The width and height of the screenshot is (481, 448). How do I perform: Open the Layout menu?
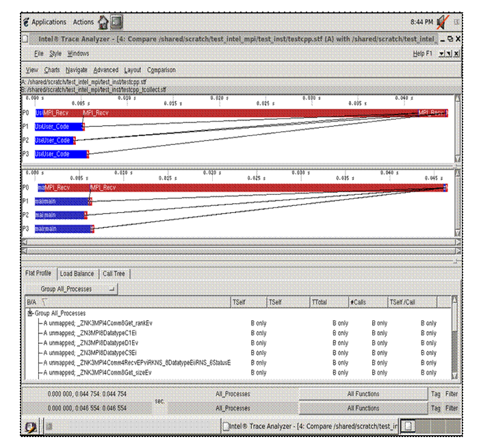coord(133,70)
